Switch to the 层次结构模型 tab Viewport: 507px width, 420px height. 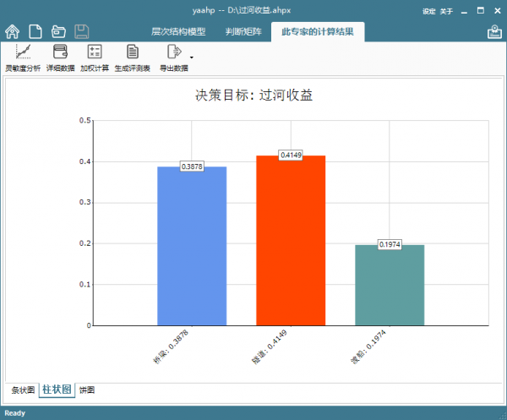(177, 32)
